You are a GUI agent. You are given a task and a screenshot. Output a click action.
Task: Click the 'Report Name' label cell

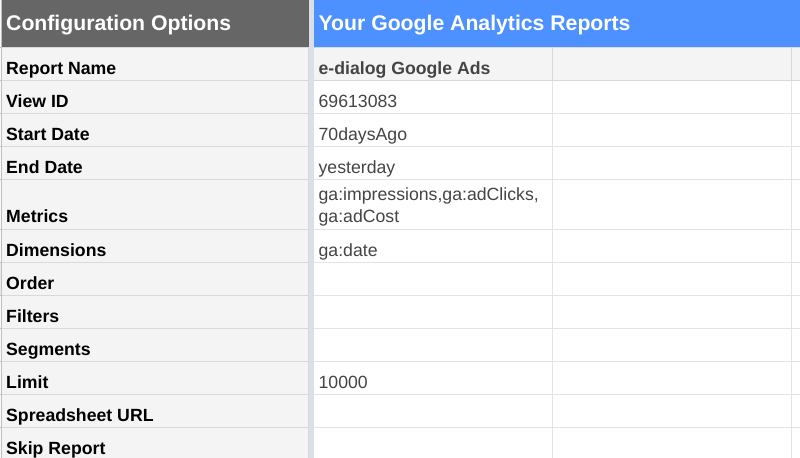click(x=155, y=68)
